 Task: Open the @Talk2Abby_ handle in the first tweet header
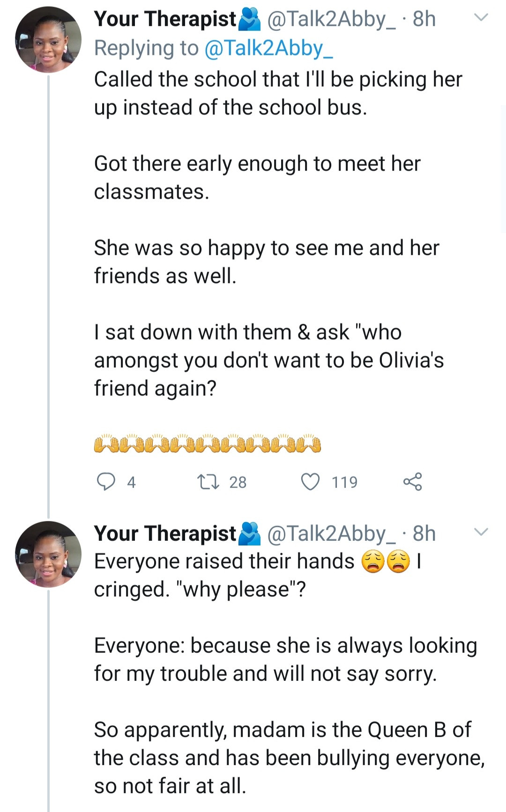[331, 19]
